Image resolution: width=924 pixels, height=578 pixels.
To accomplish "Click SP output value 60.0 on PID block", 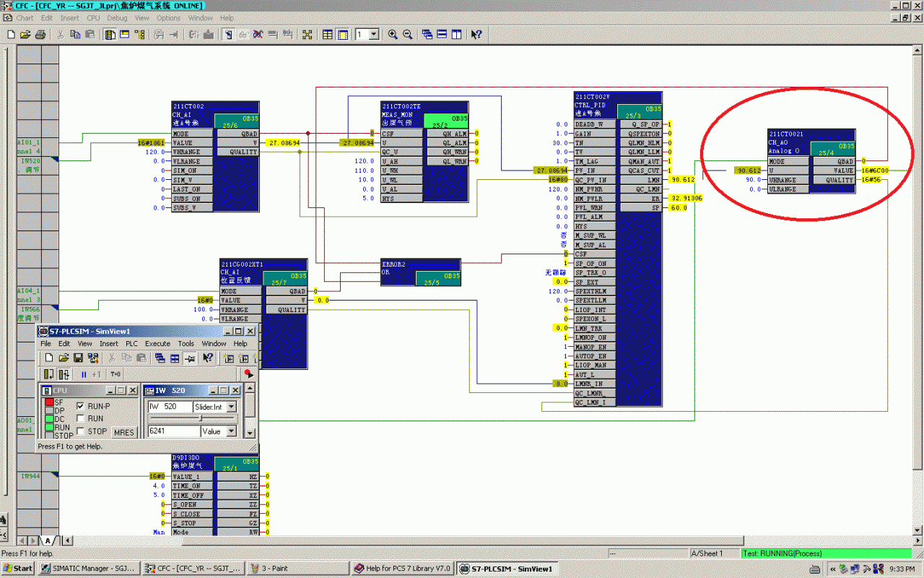I will click(678, 207).
